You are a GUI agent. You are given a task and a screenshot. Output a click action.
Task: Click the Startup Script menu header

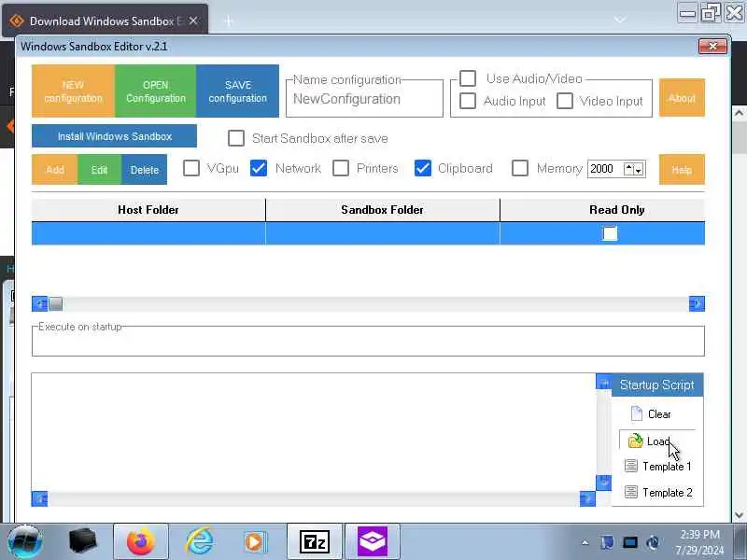(x=656, y=385)
